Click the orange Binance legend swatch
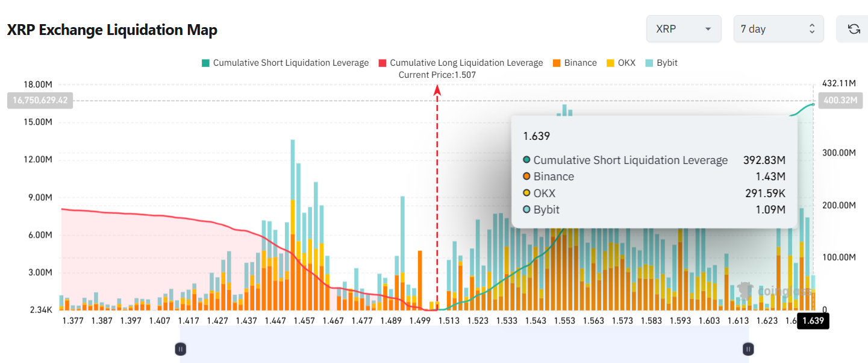This screenshot has width=868, height=363. pos(557,63)
